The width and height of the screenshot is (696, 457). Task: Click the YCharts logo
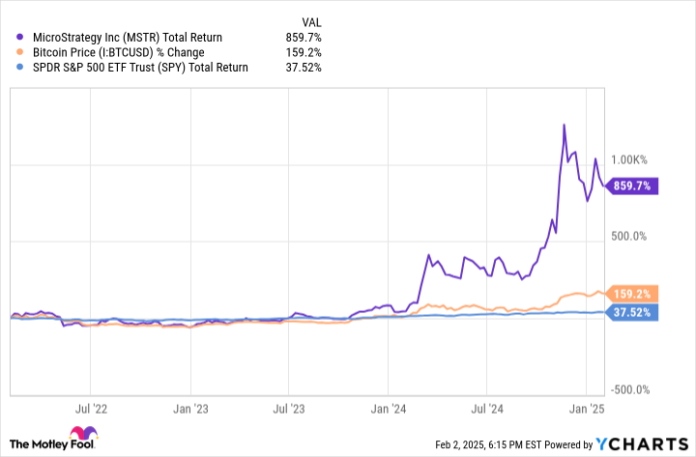tap(642, 444)
